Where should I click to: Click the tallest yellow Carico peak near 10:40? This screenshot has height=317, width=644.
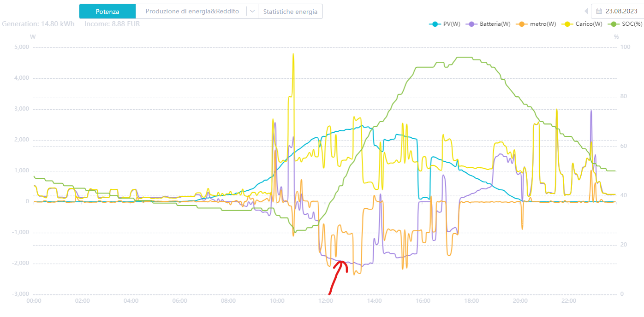293,55
